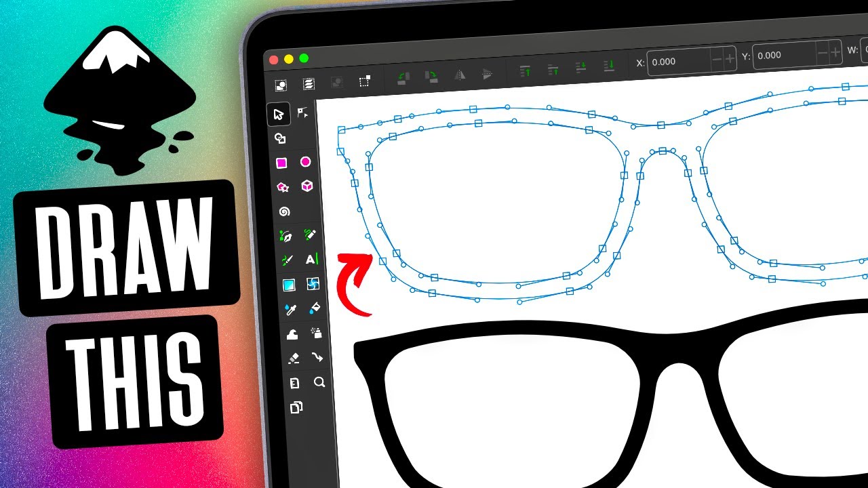
Task: Click the yellow minimize window button
Action: [289, 60]
